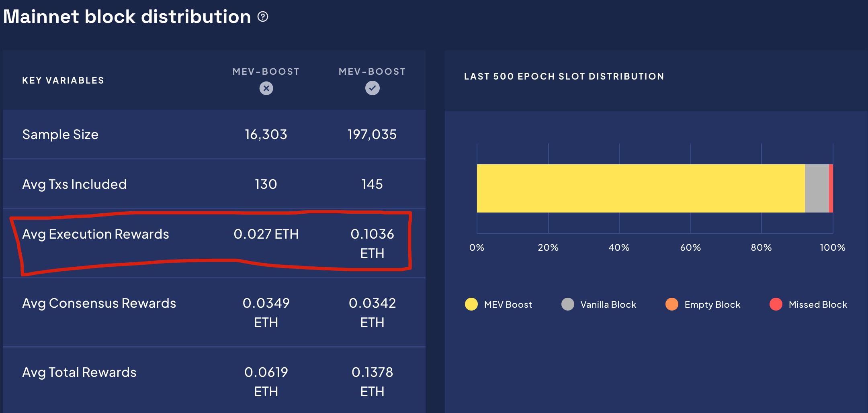Click the Avg Execution Rewards label
This screenshot has height=413, width=868.
tap(96, 234)
